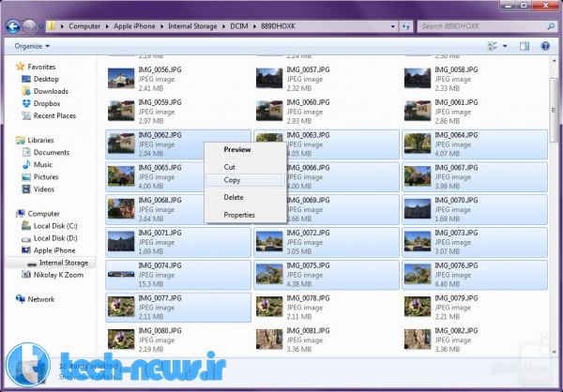
Task: Expand the arrow after Computer breadcrumb
Action: point(107,26)
